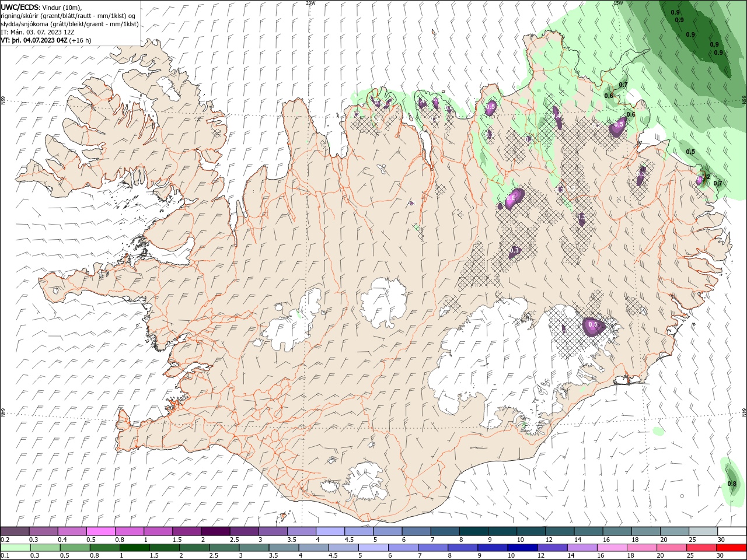Select the 1 darkest green rain legend swatch

tap(135, 548)
